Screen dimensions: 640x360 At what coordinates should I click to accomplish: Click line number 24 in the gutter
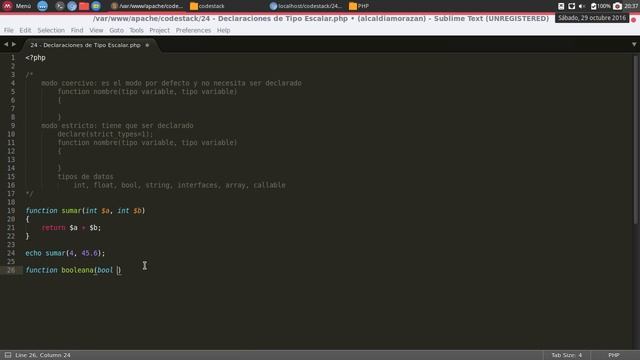11,253
